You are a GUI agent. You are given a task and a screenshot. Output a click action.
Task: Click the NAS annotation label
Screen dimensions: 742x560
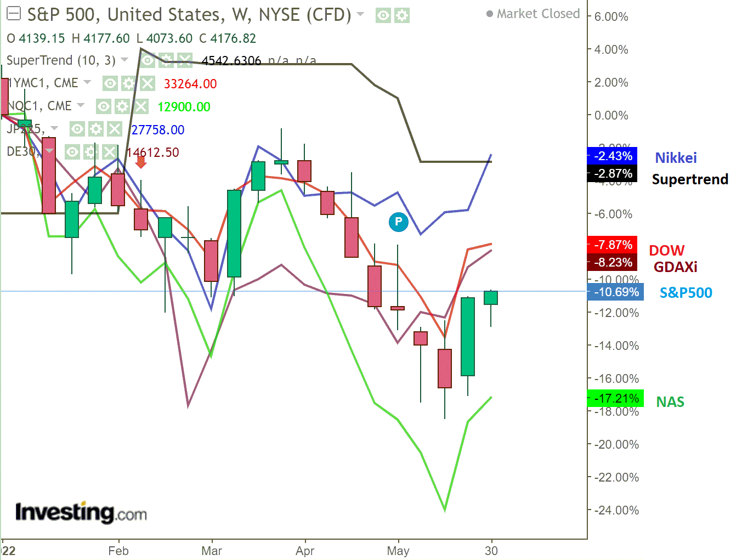[x=670, y=402]
